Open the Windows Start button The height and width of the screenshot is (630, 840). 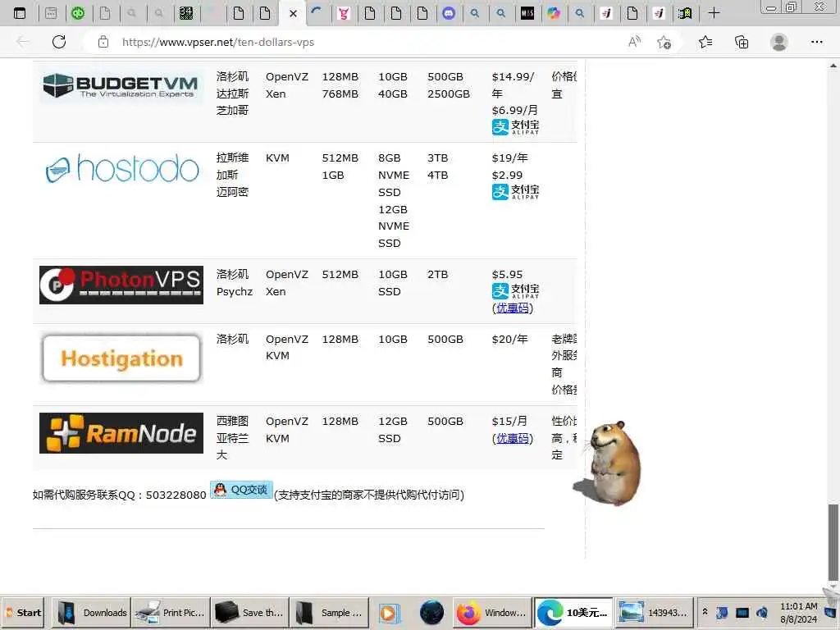point(23,613)
